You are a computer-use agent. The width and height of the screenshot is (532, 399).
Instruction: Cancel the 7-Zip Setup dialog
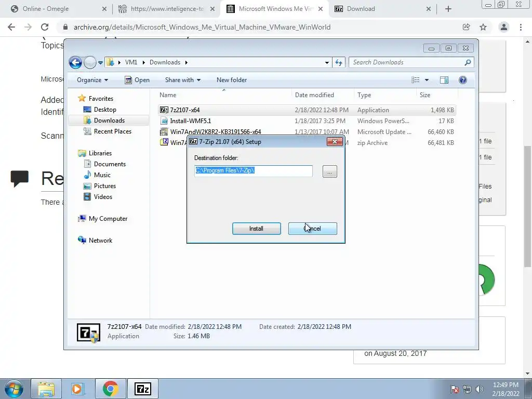tap(312, 229)
